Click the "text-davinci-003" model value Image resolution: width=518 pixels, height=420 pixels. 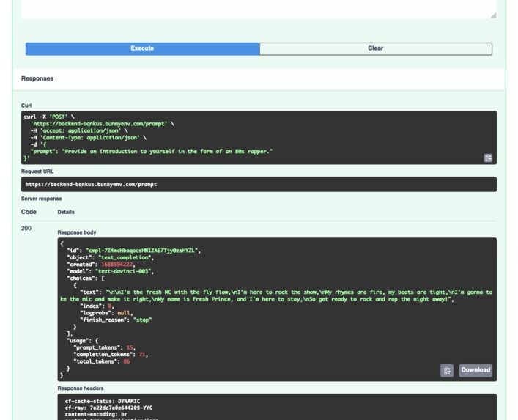click(x=123, y=271)
